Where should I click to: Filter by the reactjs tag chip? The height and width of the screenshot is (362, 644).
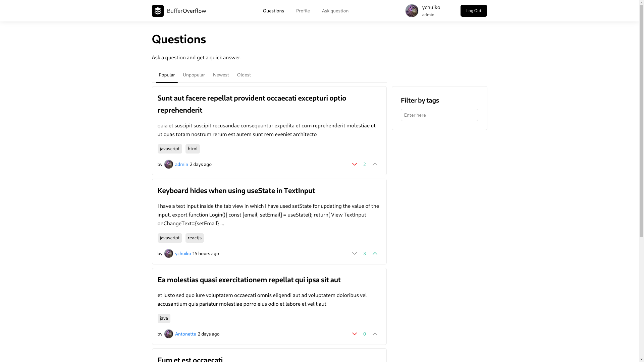195,238
